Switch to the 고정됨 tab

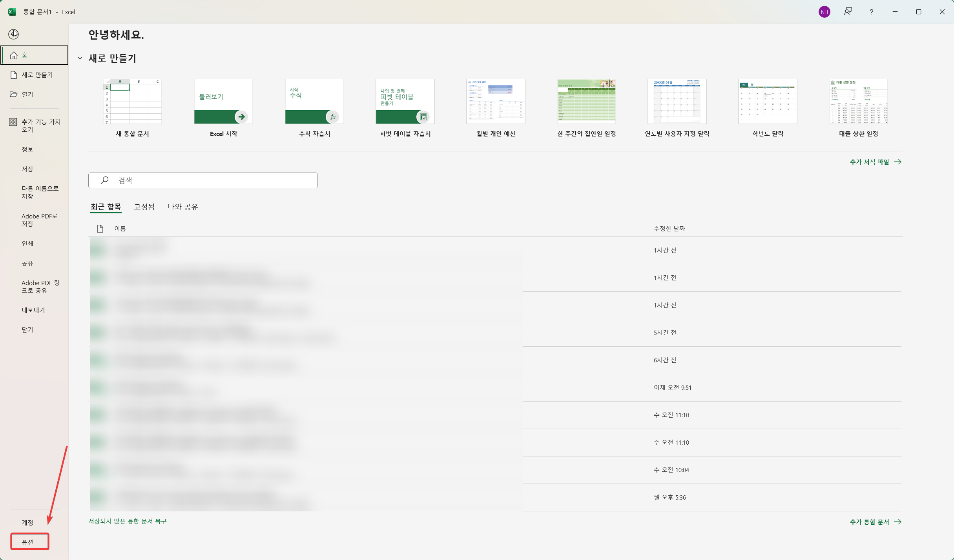pos(144,207)
